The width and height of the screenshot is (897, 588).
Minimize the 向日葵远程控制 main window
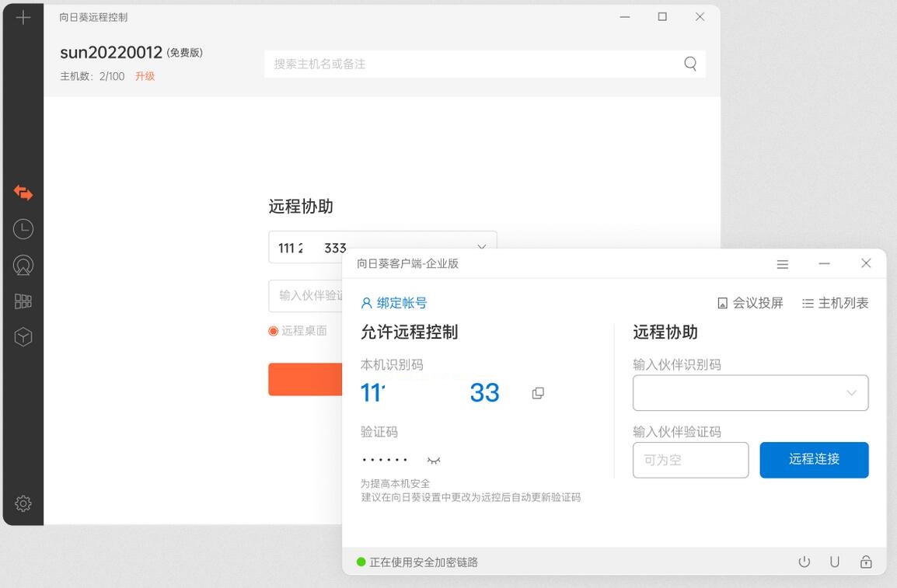tap(625, 17)
